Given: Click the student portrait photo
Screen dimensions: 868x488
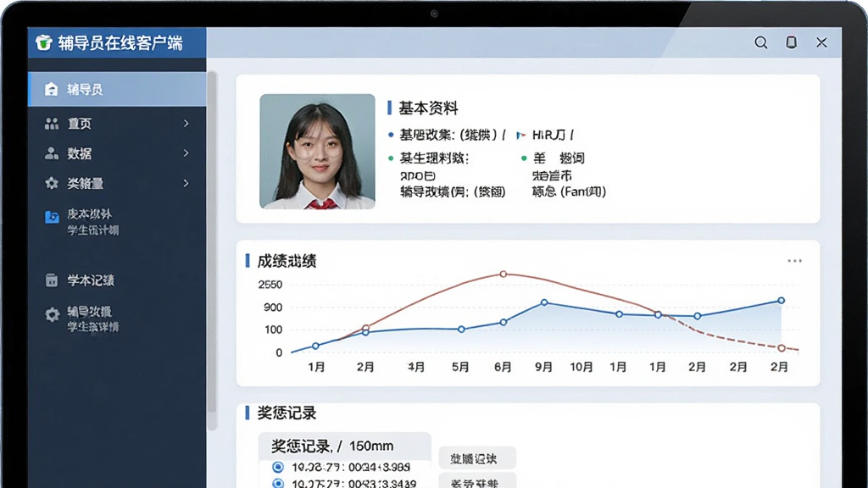Looking at the screenshot, I should click(x=317, y=151).
